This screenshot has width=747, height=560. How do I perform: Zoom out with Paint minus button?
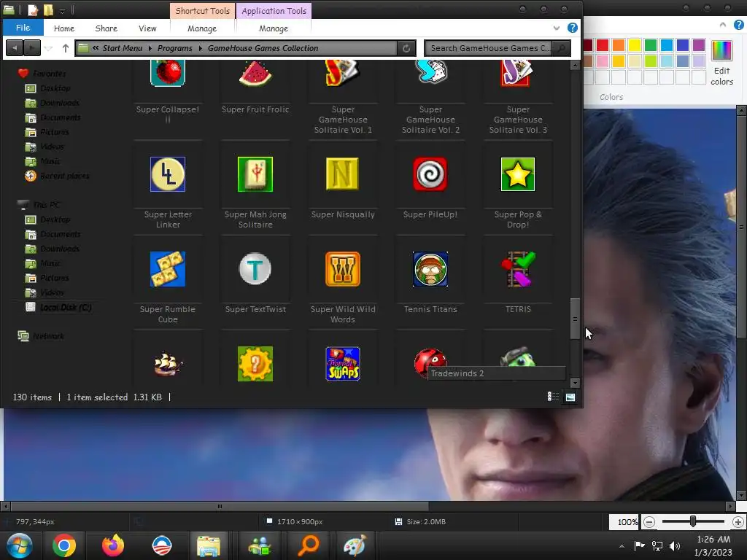tap(649, 522)
